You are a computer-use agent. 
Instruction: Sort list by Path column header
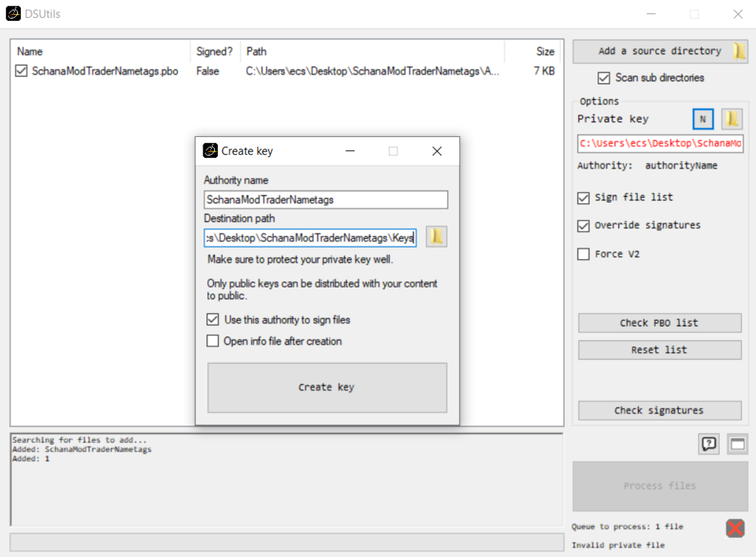(x=373, y=52)
